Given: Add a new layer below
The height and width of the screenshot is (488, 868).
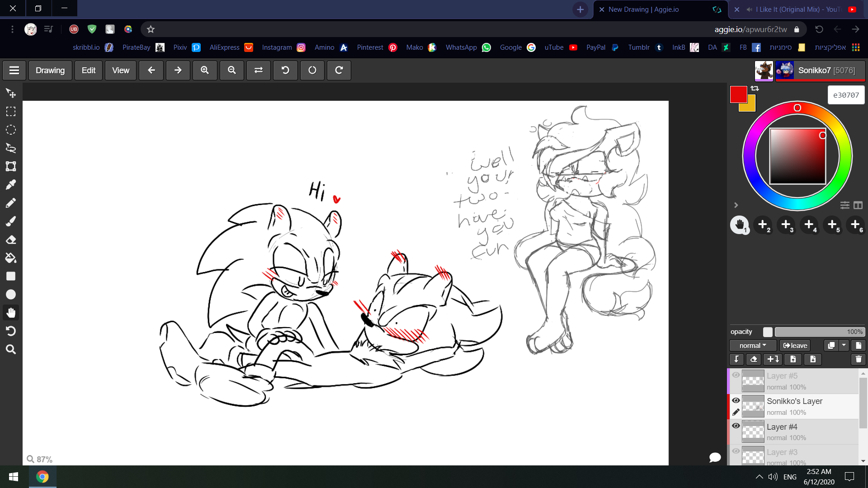Looking at the screenshot, I should coord(773,359).
